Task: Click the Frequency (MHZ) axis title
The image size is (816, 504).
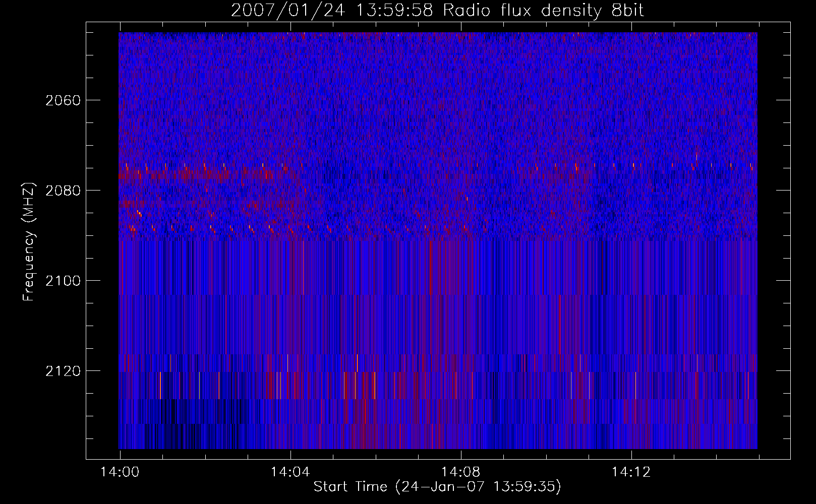Action: point(29,242)
